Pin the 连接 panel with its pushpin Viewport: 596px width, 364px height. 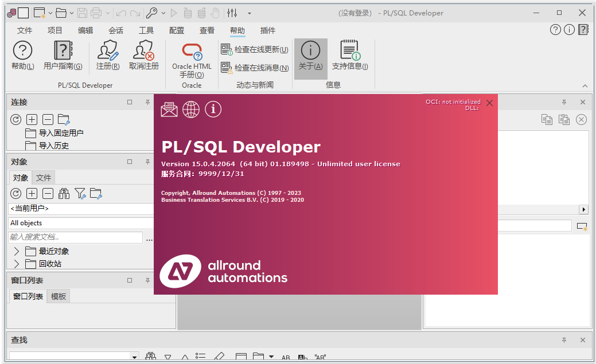147,101
